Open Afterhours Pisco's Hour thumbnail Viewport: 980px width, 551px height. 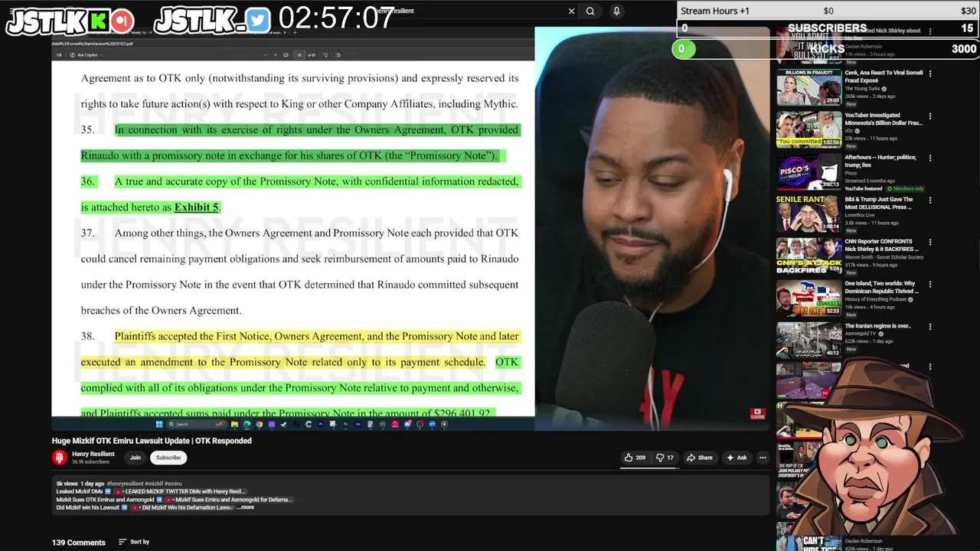(809, 171)
